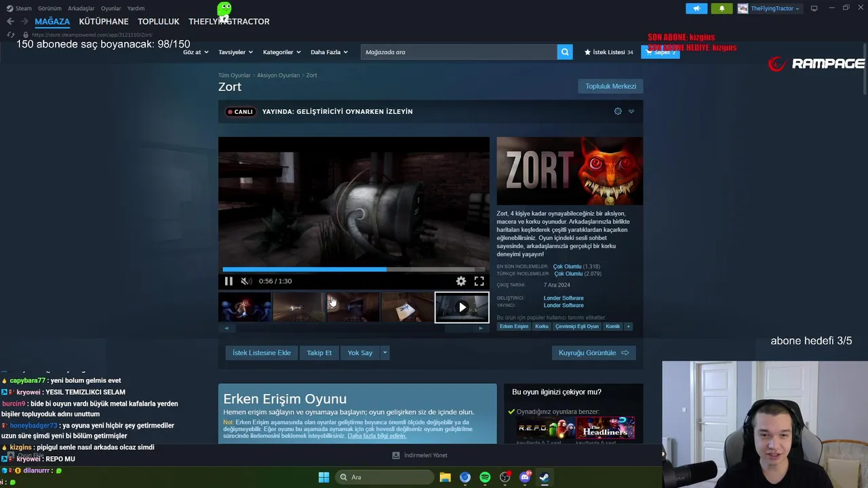Select the dark corridor light thumbnail

pos(299,307)
